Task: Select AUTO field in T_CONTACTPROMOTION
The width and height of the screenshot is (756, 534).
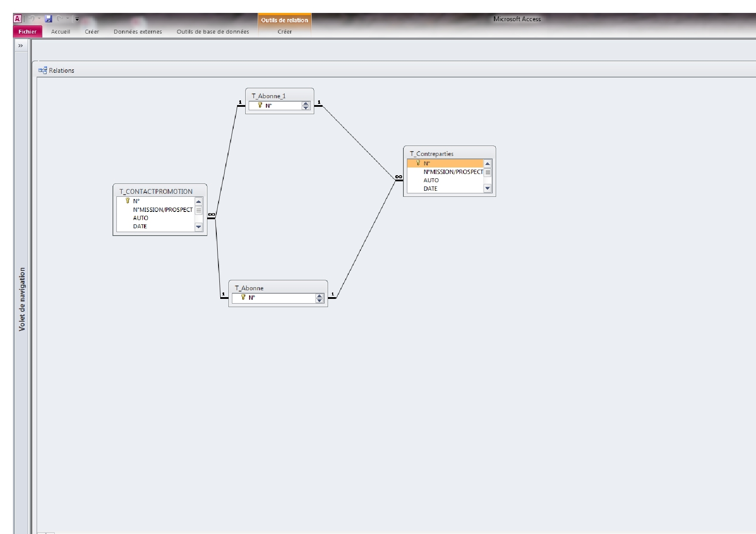Action: click(156, 218)
